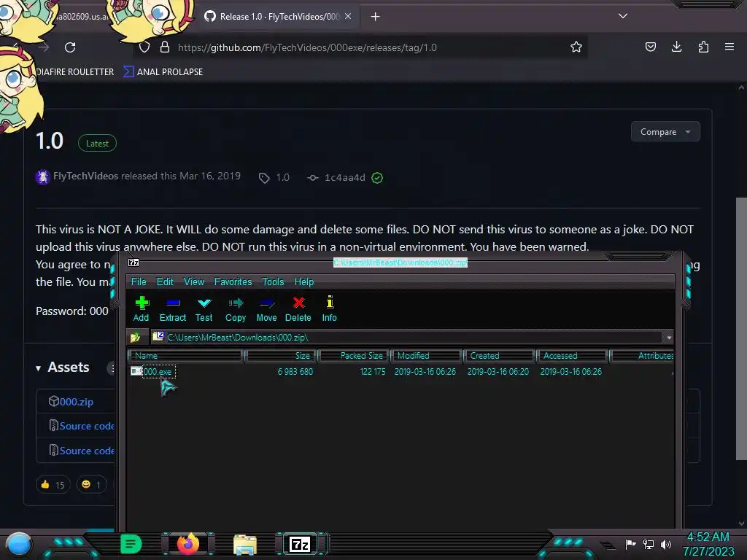Close the Release 1.0 GitHub tab
Screen dimensions: 747x560
(348, 16)
